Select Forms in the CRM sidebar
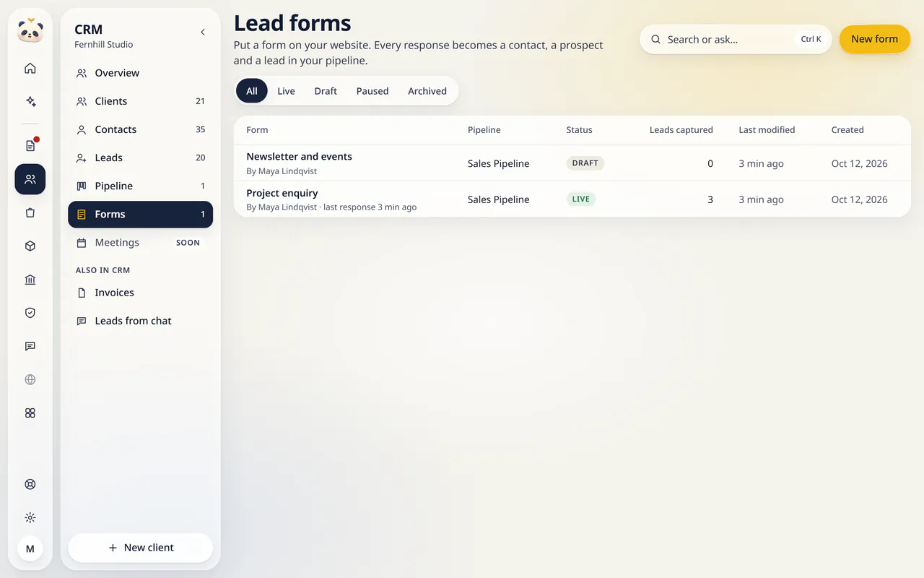This screenshot has height=578, width=924. coord(141,215)
